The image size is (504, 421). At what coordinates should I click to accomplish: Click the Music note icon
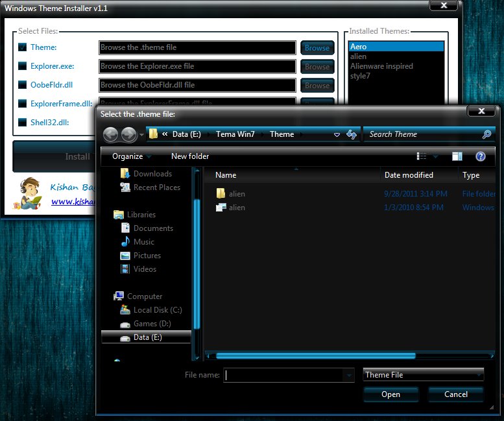click(125, 241)
